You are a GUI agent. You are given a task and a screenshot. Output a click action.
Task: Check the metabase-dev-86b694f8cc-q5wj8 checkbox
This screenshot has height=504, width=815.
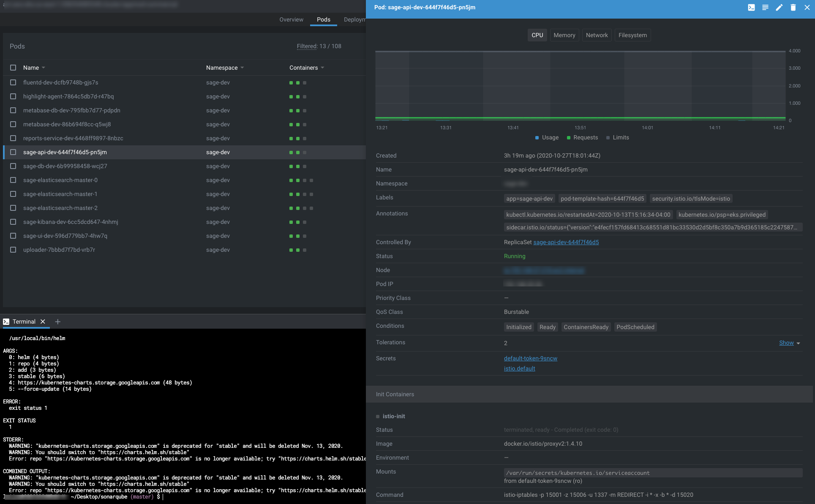[x=13, y=124]
